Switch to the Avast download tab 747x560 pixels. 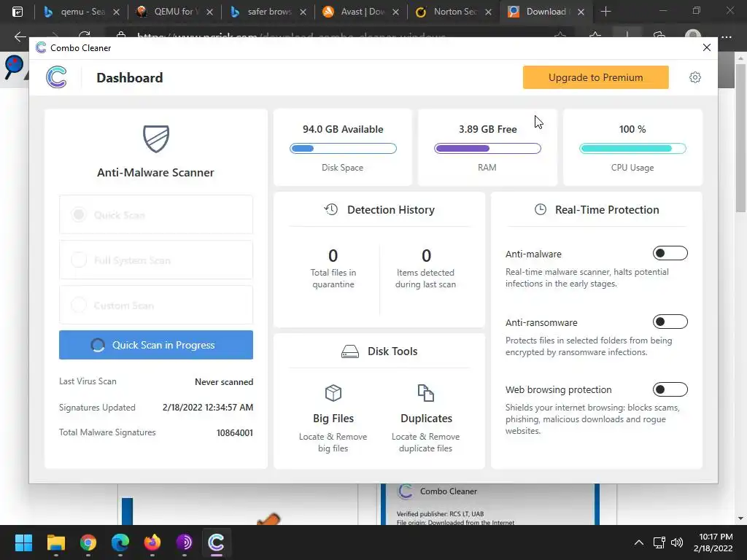tap(360, 12)
